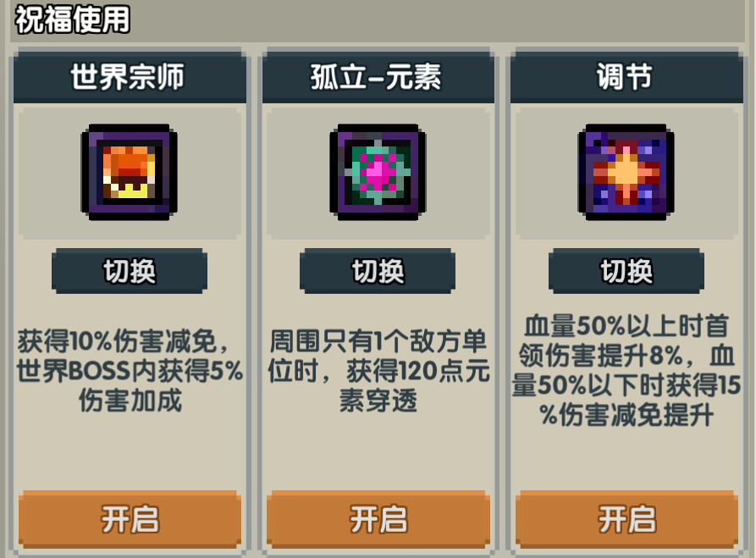Select the 世界宗师 card header
The image size is (756, 558).
pyautogui.click(x=130, y=77)
